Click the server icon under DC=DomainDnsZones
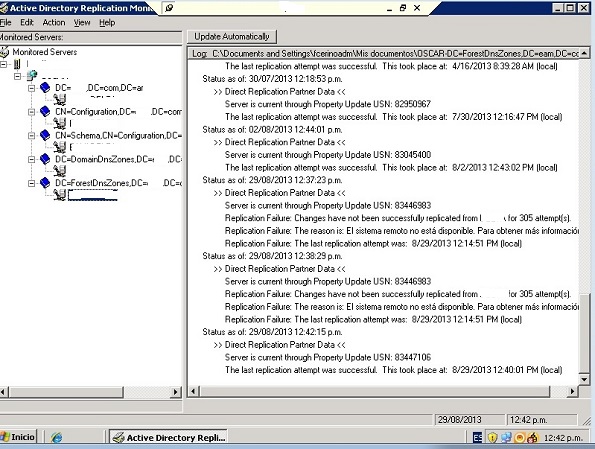The width and height of the screenshot is (595, 449). pos(59,171)
